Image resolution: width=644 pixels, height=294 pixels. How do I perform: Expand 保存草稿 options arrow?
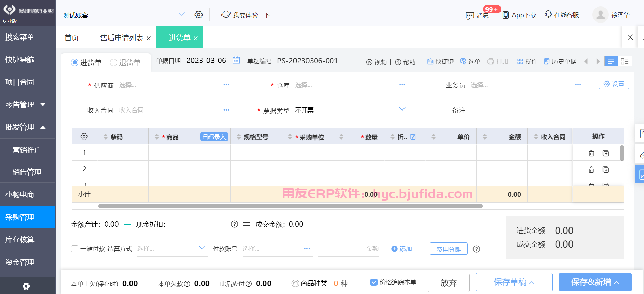click(532, 283)
